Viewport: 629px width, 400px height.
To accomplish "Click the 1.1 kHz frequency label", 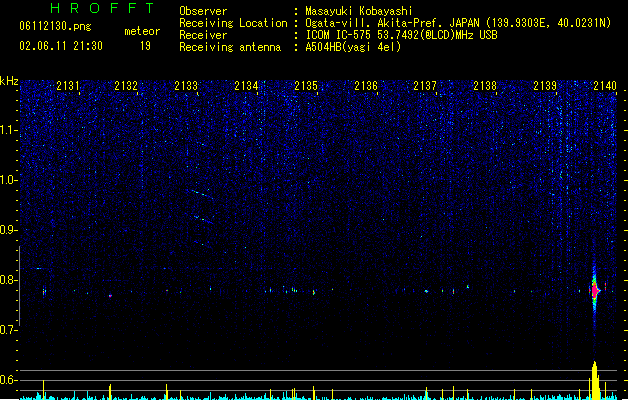I will coord(8,130).
